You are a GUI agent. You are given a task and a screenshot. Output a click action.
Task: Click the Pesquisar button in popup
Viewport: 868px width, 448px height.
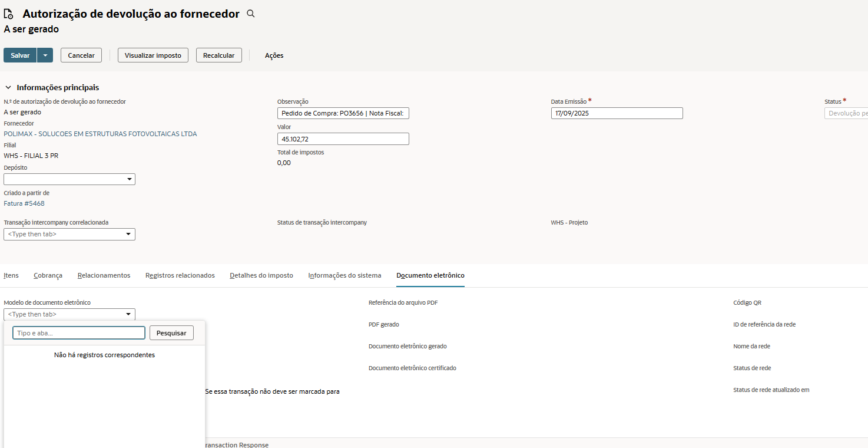coord(171,333)
